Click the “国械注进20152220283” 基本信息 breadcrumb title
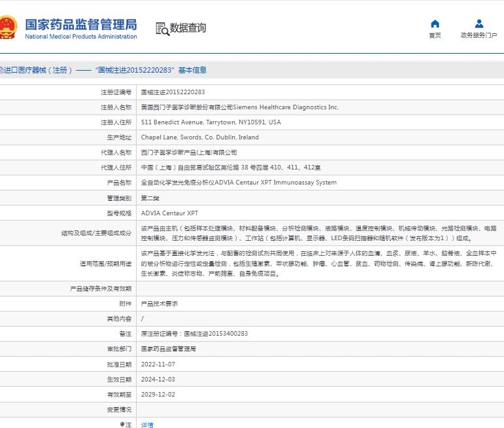This screenshot has height=428, width=504. (x=150, y=70)
